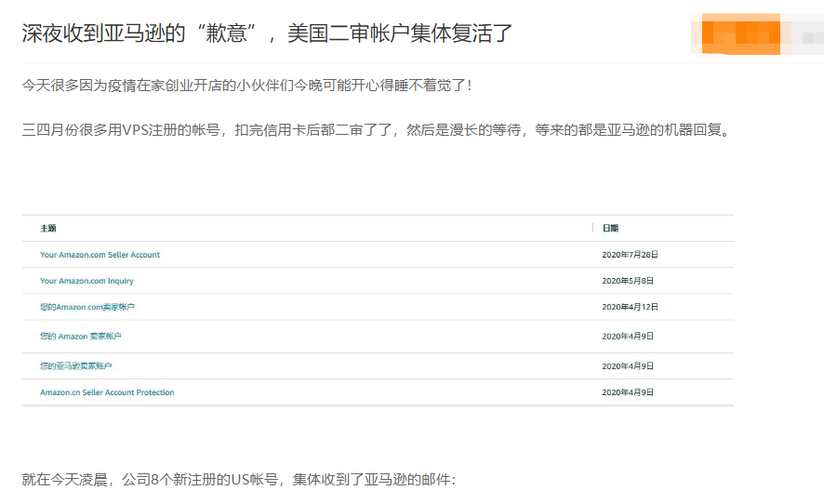Click the 主题 column header

(x=48, y=228)
